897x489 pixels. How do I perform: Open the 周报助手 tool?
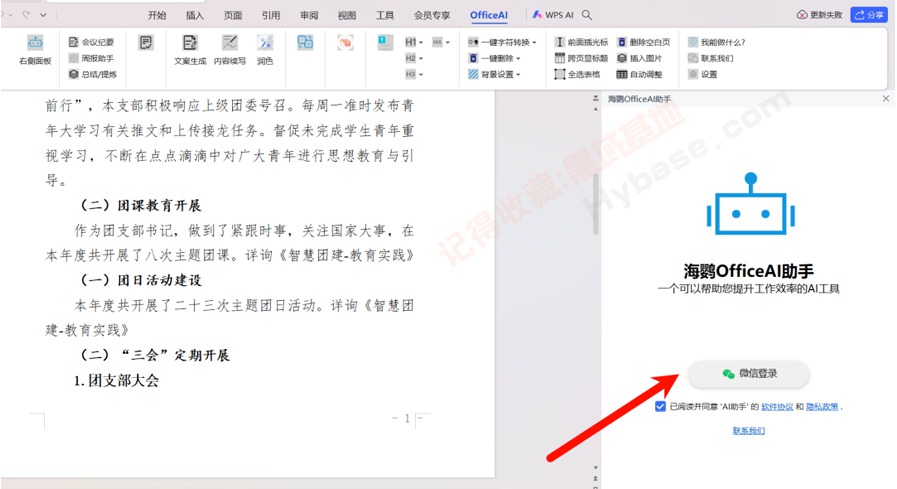click(92, 58)
